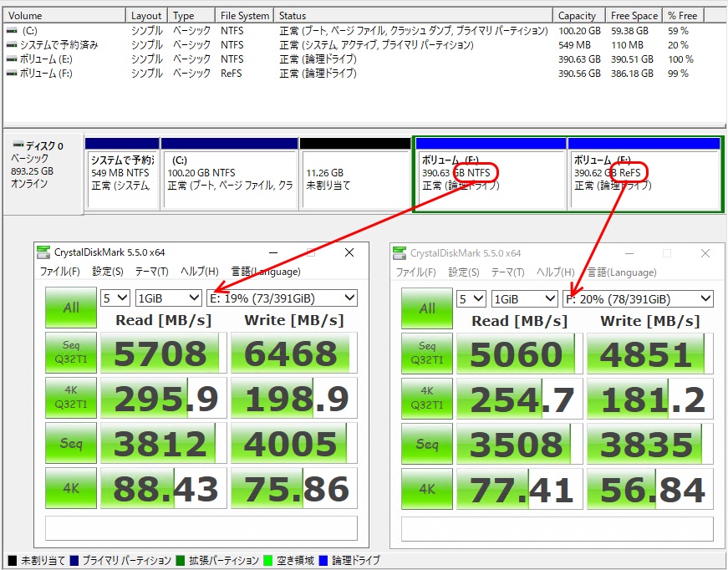Viewport: 728px width, 570px height.
Task: Select the (C:) 100.20 GB NTFS partition block
Action: pyautogui.click(x=229, y=174)
